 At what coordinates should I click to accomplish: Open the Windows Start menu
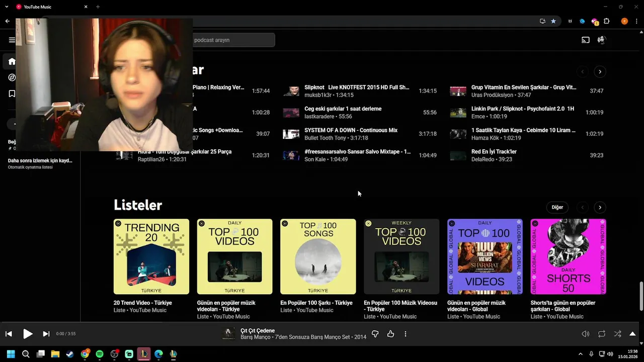pos(11,354)
